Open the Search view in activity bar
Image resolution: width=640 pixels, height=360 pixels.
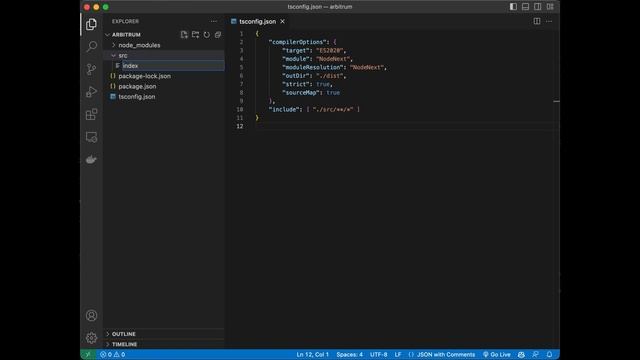point(91,47)
